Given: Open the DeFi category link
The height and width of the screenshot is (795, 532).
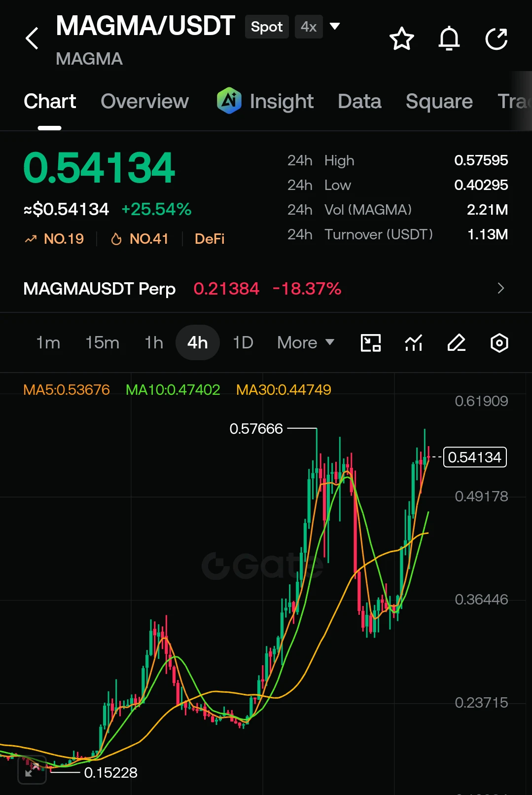Looking at the screenshot, I should tap(210, 239).
